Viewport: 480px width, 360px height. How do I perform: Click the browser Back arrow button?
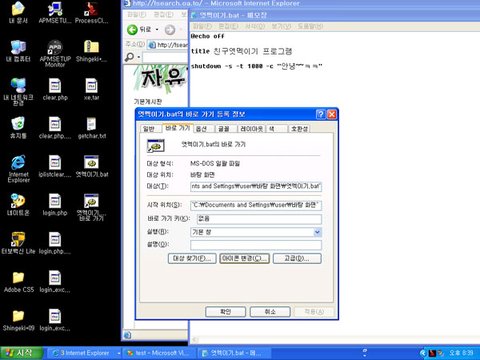point(132,30)
